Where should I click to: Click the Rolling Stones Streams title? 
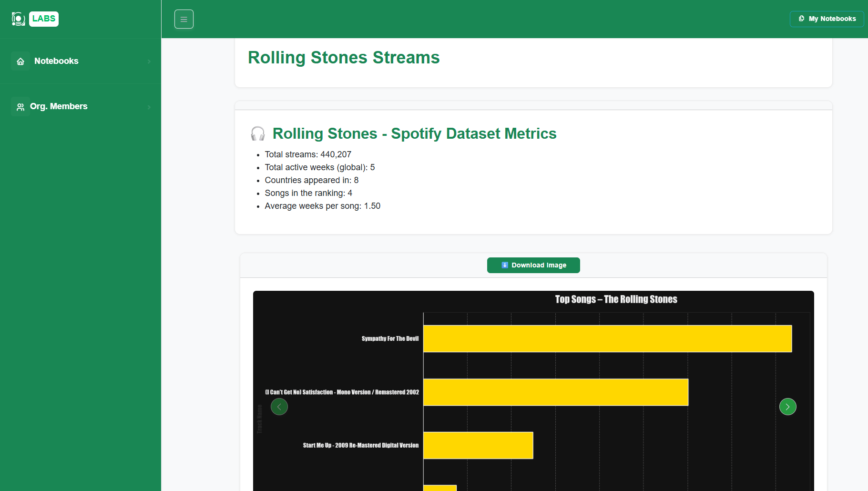pos(344,58)
